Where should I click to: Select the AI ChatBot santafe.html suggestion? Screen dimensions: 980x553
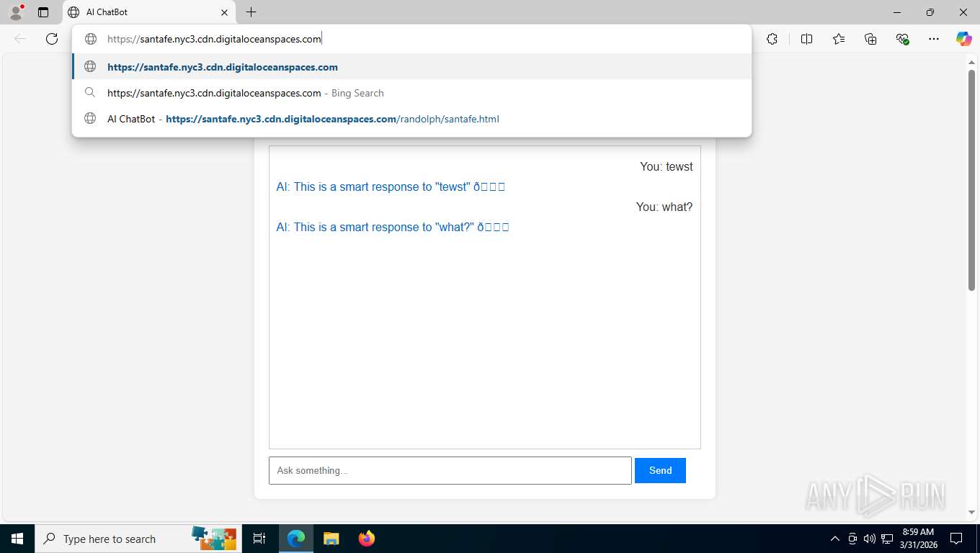click(411, 119)
